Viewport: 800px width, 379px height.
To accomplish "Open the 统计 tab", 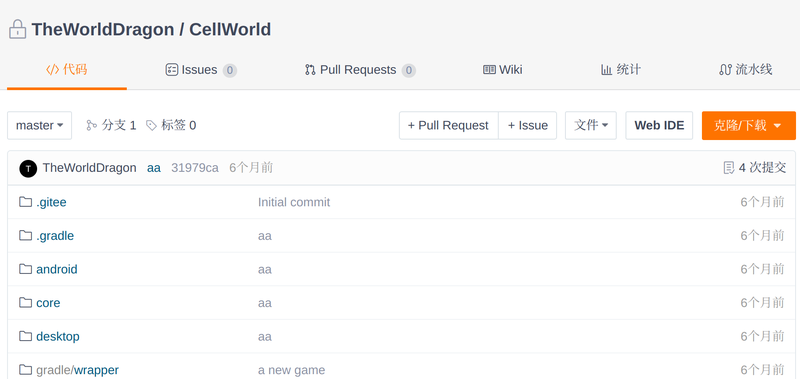I will point(620,70).
